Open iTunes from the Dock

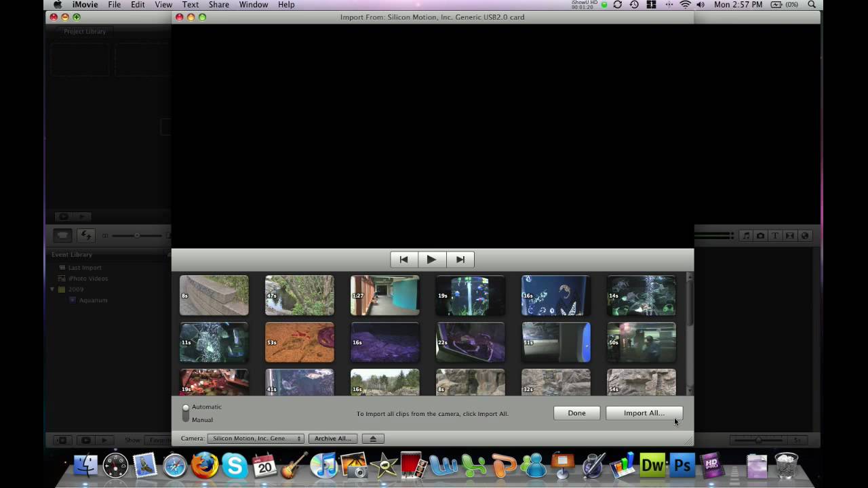pos(324,466)
